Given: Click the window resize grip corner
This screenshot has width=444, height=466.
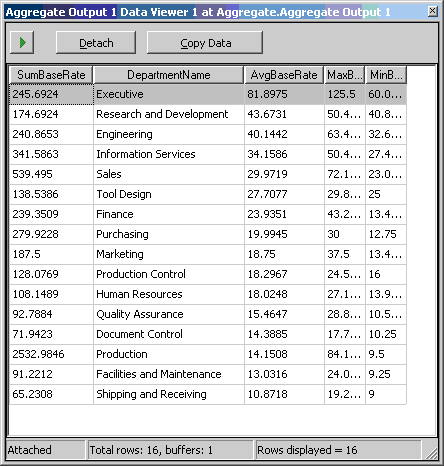Looking at the screenshot, I should pos(431,452).
